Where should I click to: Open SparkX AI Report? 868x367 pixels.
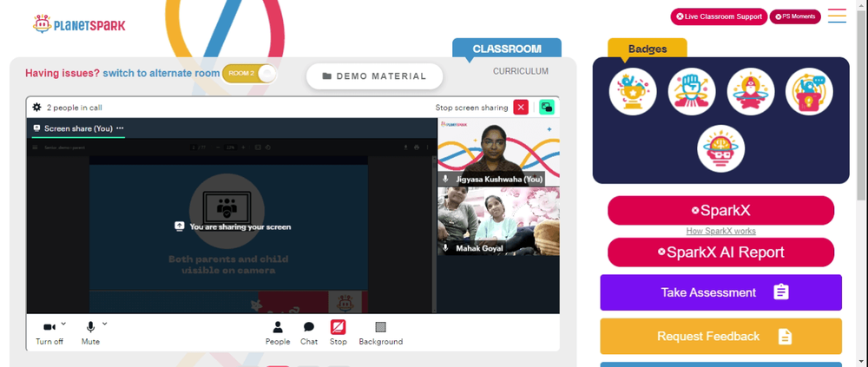point(720,252)
